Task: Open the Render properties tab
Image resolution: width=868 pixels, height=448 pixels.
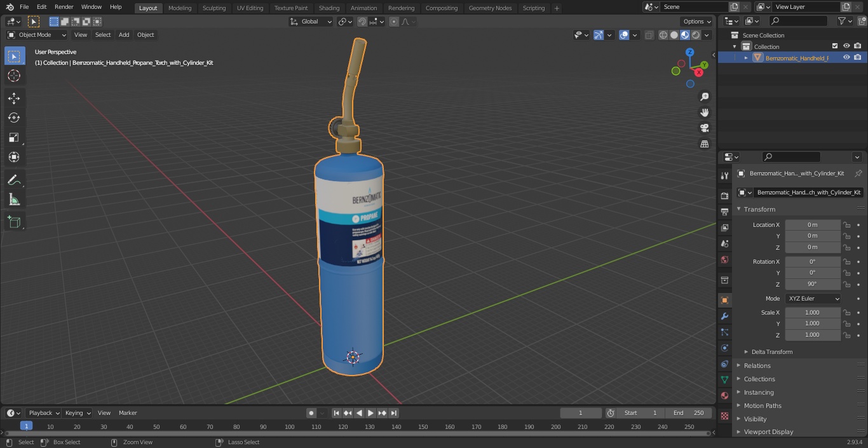Action: 724,196
